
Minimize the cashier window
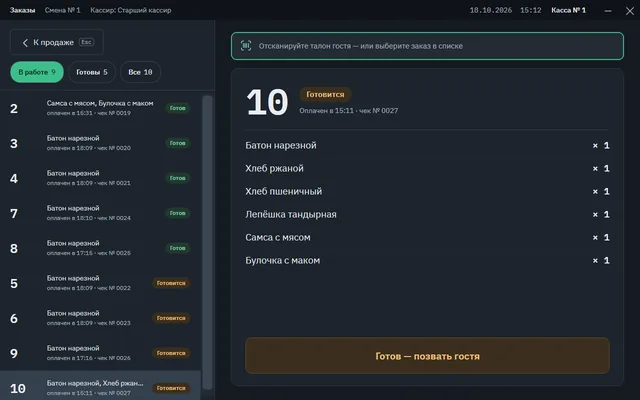click(608, 11)
